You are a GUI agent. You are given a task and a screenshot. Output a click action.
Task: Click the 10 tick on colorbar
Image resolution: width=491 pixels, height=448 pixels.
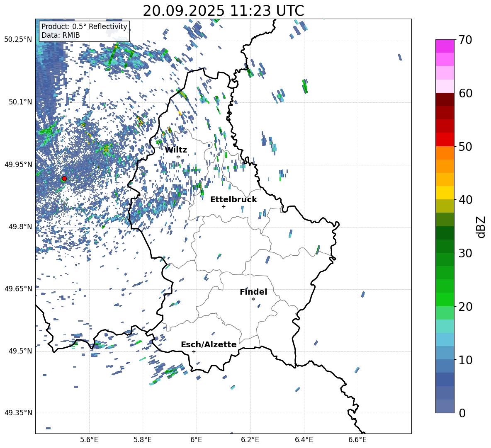(465, 360)
